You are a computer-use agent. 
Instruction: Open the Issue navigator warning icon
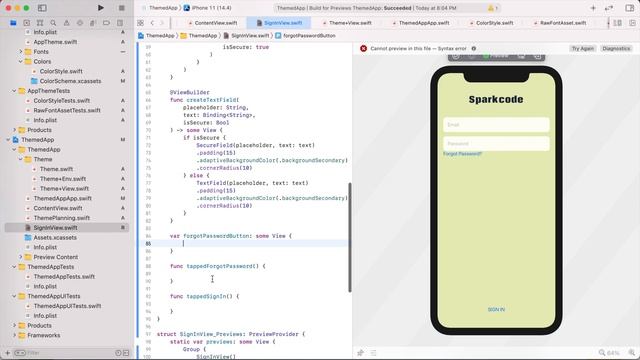pyautogui.click(x=67, y=23)
